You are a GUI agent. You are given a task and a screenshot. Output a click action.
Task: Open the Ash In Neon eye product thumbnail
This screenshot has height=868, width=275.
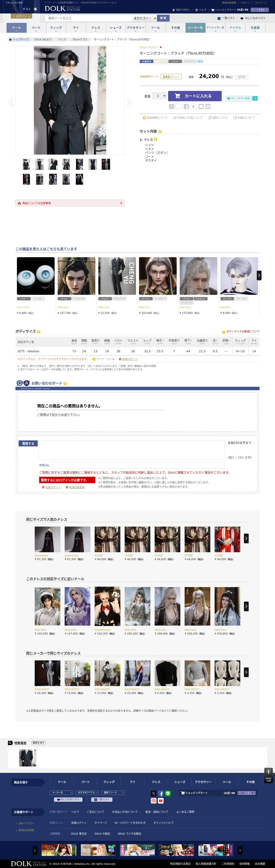(x=36, y=276)
